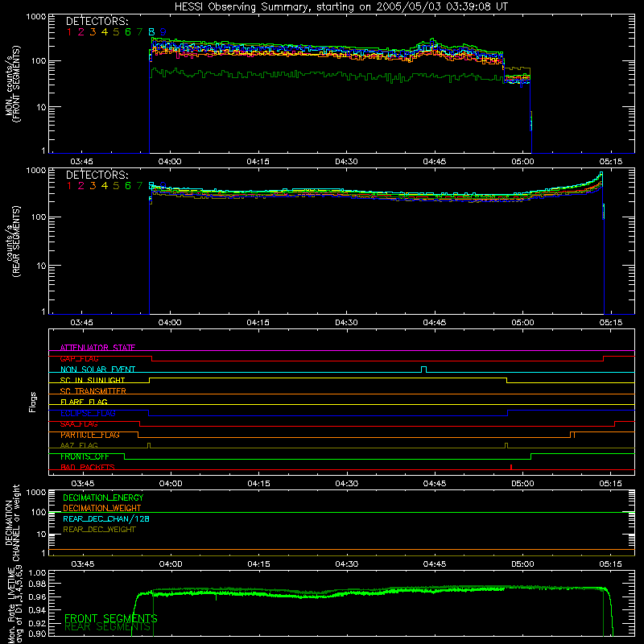The image size is (644, 644).
Task: Click the REAR SEGMENTS livetime legend label
Action: pyautogui.click(x=108, y=626)
